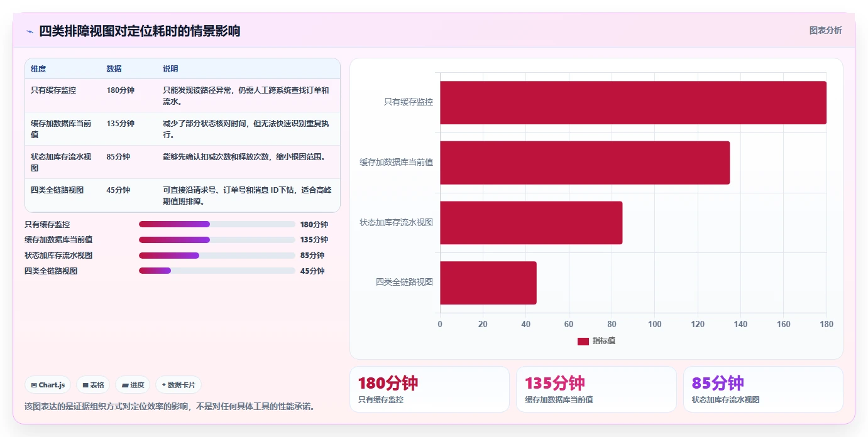The height and width of the screenshot is (437, 868).
Task: Click the 只有缓存监控 progress bar
Action: 217,224
